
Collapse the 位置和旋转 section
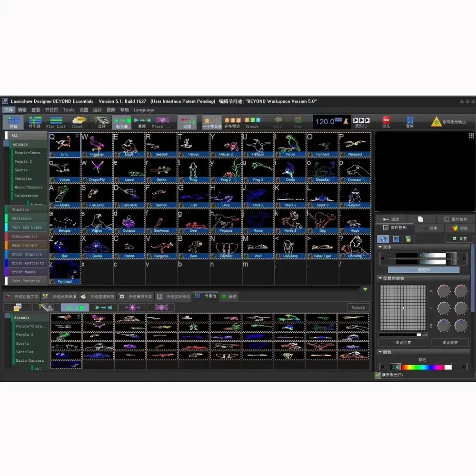[379, 278]
